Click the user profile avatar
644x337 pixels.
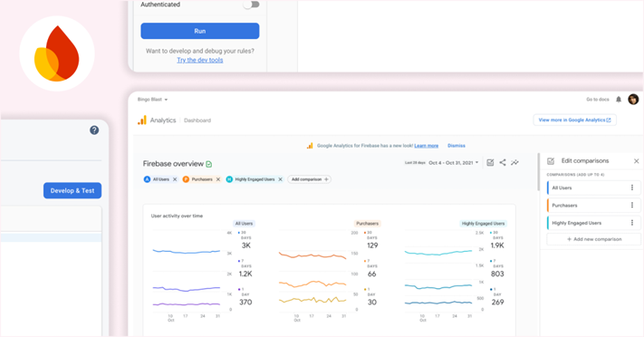633,99
